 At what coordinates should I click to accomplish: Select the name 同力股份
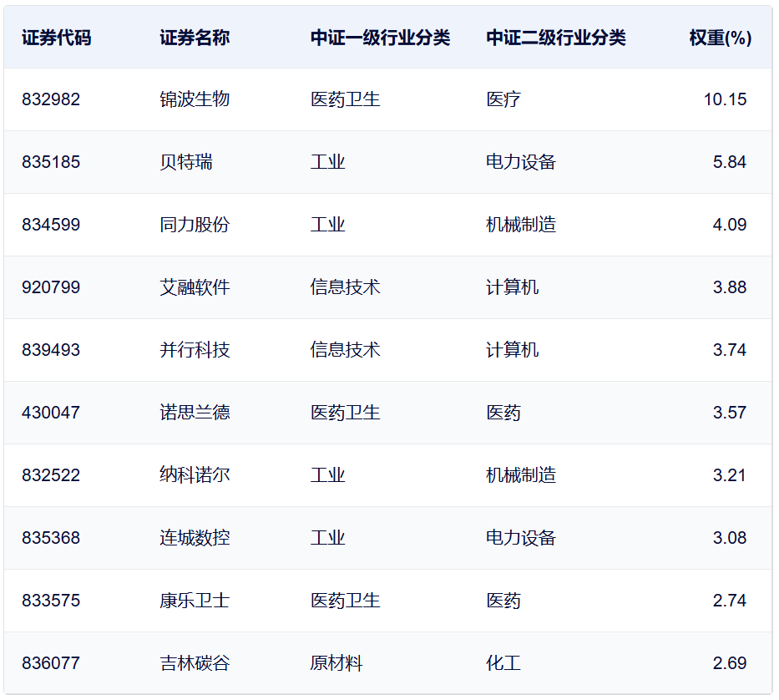pyautogui.click(x=195, y=225)
